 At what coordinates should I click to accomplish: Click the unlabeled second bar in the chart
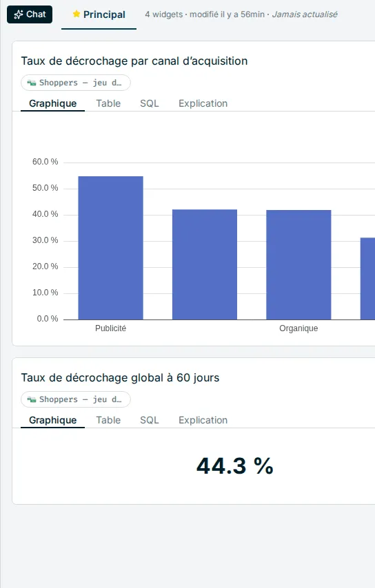[x=205, y=264]
